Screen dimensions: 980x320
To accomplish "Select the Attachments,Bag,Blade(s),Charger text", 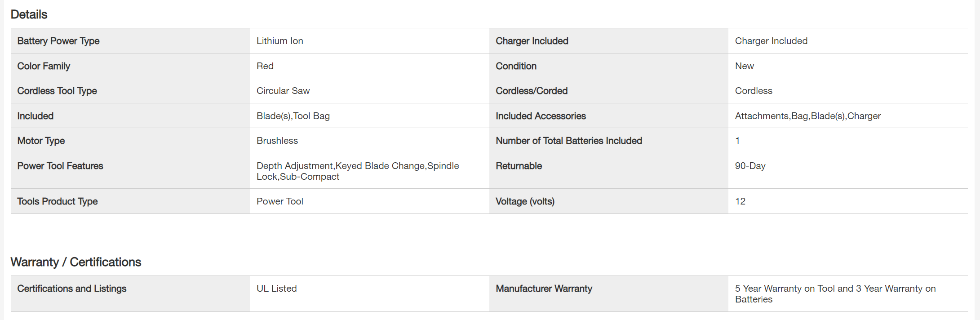I will pos(807,116).
